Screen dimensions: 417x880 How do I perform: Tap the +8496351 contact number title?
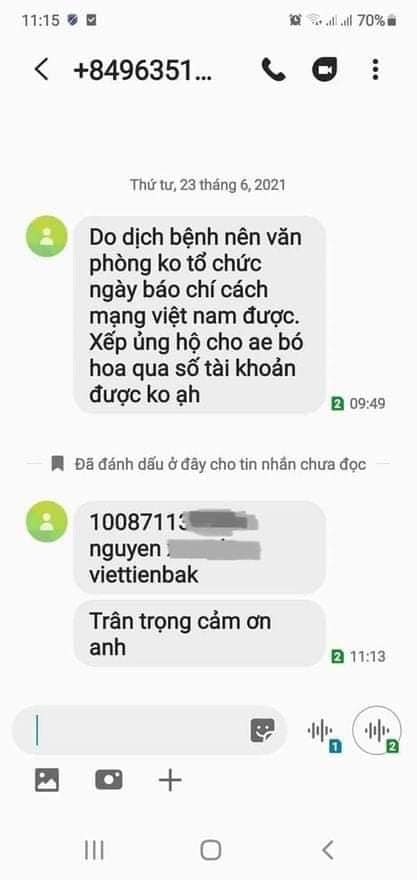click(143, 70)
